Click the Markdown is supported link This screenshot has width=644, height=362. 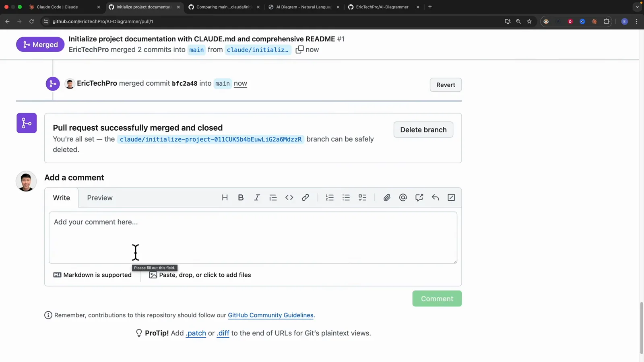pyautogui.click(x=93, y=275)
